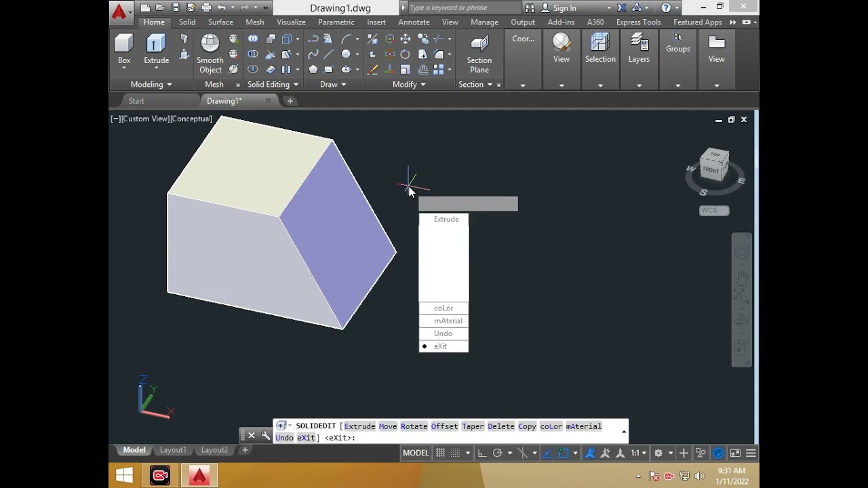Click the AutoCAD taskbar icon
The height and width of the screenshot is (488, 868).
(x=199, y=476)
